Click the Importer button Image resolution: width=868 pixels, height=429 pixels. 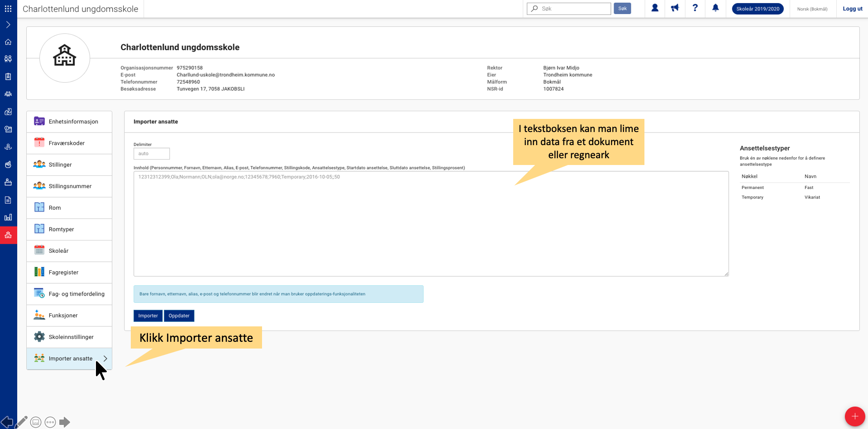(x=148, y=316)
